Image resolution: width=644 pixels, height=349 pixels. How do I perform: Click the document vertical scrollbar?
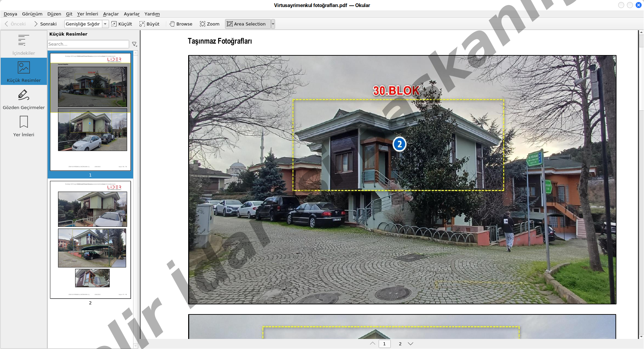click(641, 185)
